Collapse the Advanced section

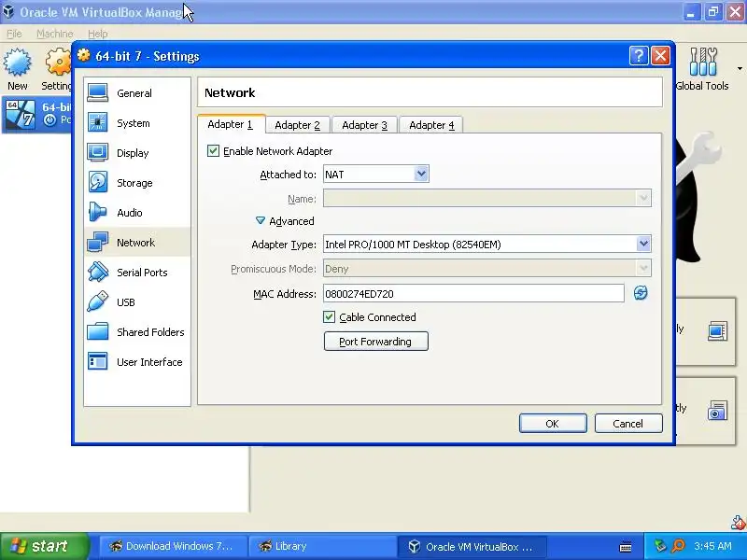(x=285, y=221)
